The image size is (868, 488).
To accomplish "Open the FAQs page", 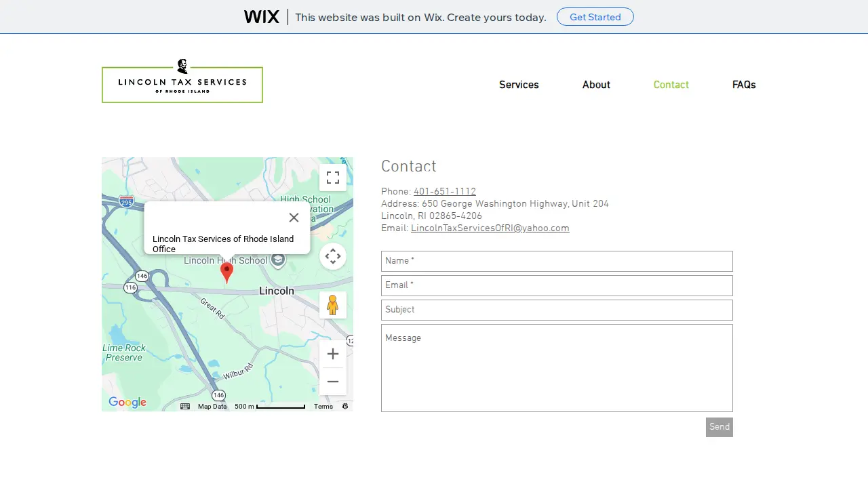I will (744, 85).
